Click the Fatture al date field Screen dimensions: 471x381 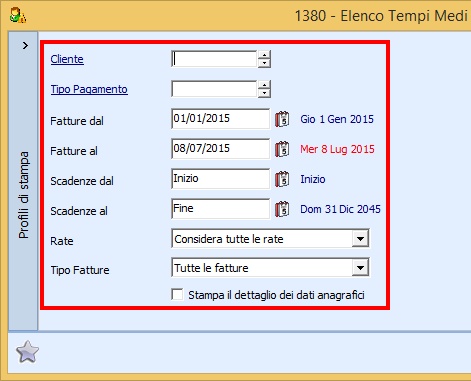221,149
